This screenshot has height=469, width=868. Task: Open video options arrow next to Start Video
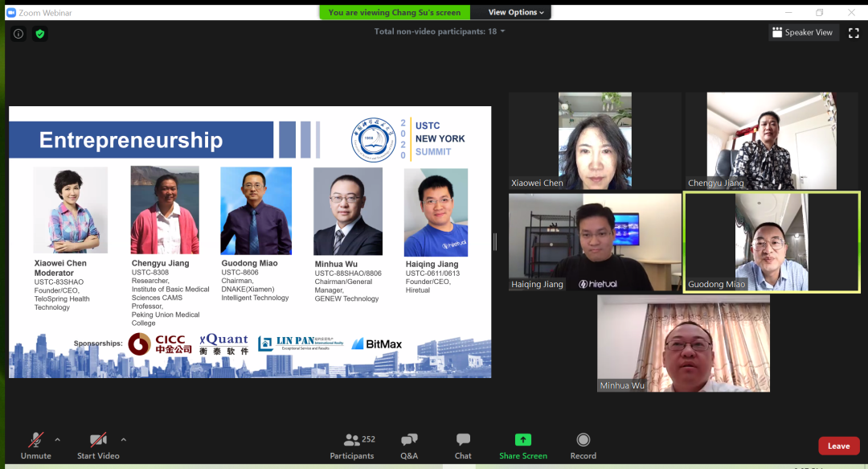click(124, 439)
